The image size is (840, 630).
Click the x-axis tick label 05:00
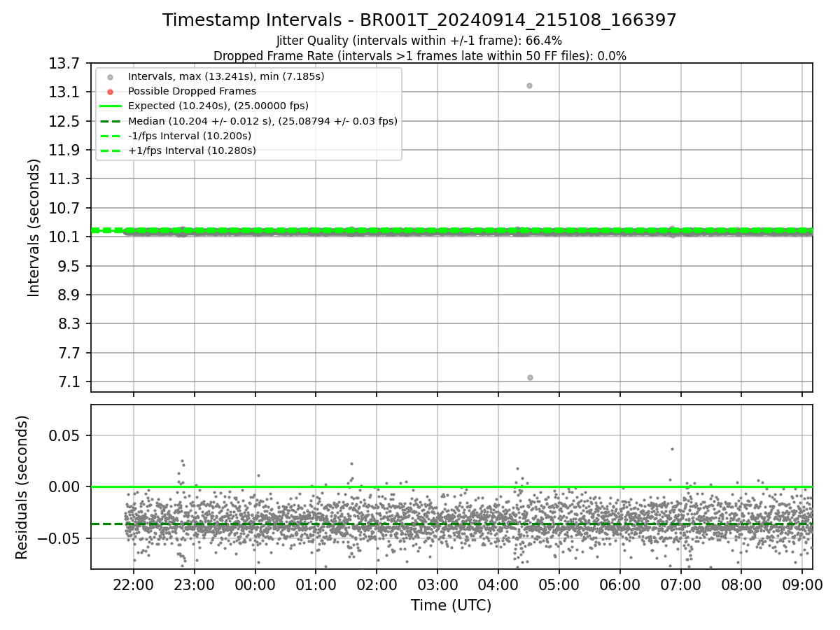coord(559,584)
